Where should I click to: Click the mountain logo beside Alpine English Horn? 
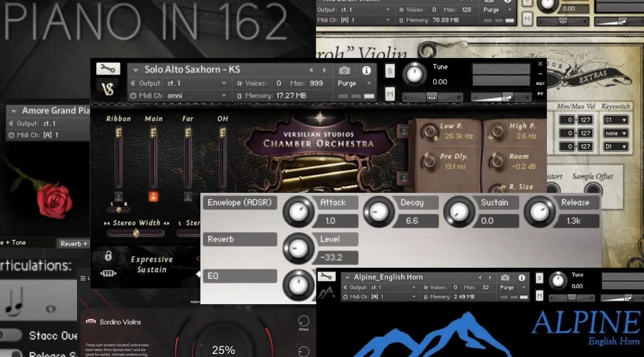[326, 293]
